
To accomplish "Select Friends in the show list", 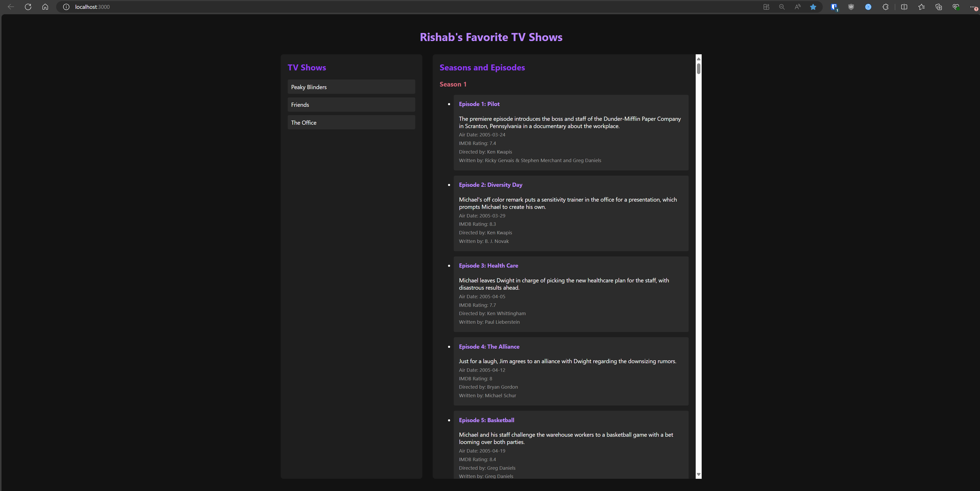I will (x=351, y=105).
